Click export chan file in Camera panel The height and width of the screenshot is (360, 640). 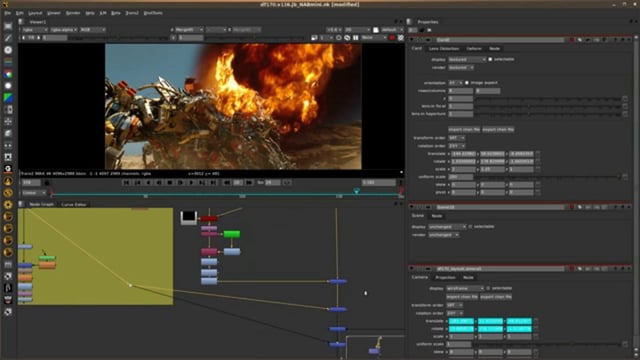(496, 297)
